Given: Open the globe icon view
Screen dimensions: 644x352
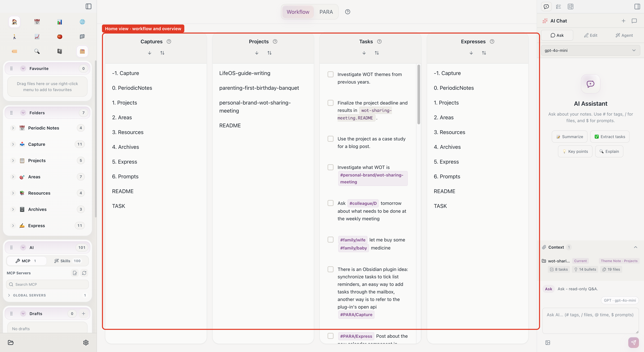Looking at the screenshot, I should pyautogui.click(x=82, y=22).
